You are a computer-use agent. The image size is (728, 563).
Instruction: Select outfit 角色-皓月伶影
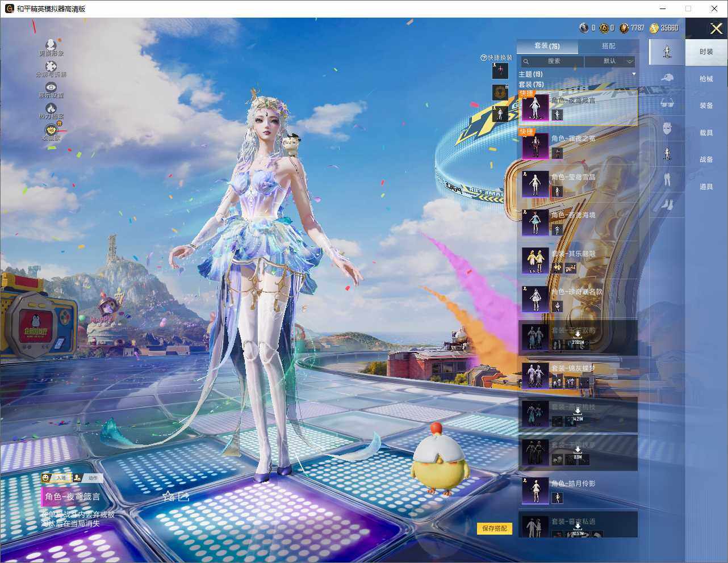coord(578,490)
